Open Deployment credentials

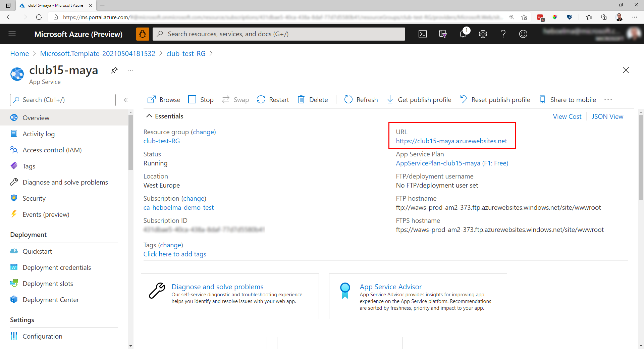pos(64,267)
